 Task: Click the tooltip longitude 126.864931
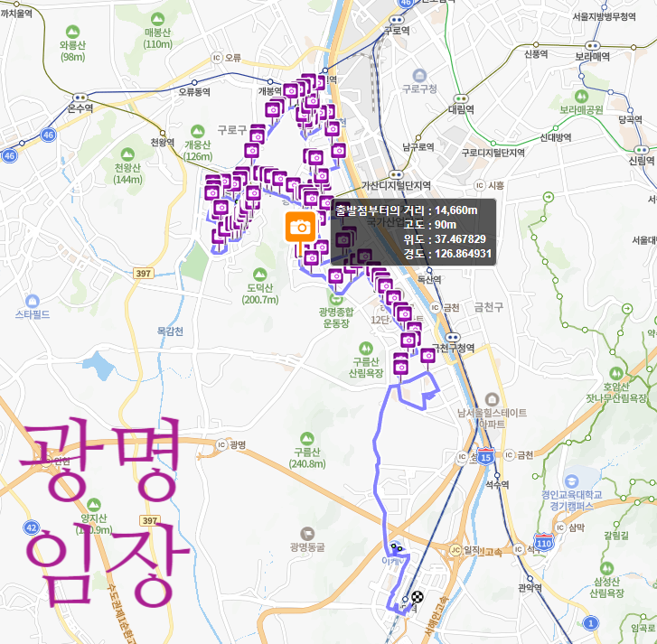pos(463,254)
